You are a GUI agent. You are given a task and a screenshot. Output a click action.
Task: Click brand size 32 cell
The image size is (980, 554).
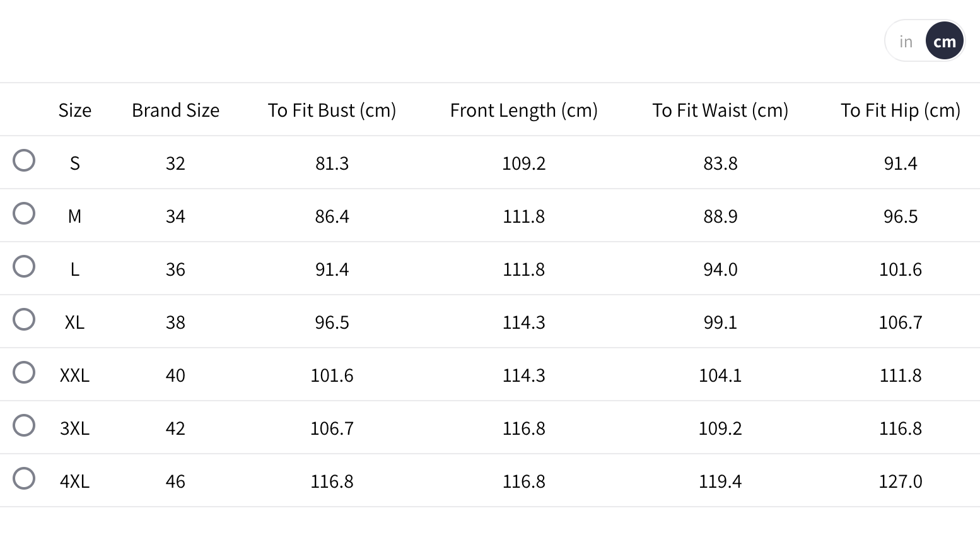click(175, 163)
